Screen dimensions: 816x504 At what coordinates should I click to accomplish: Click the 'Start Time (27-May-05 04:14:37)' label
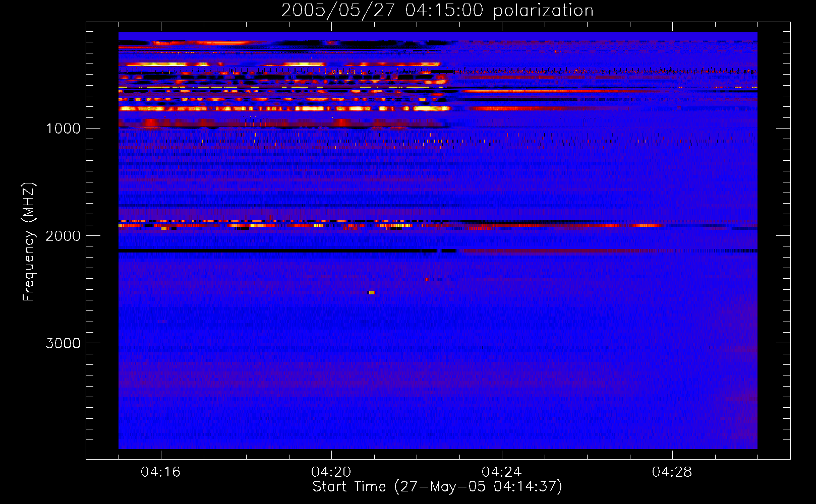(437, 487)
